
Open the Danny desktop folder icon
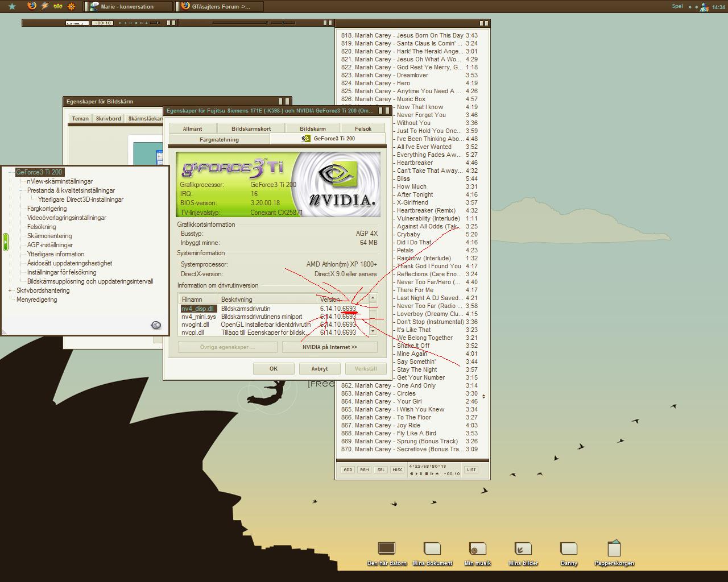click(x=569, y=553)
